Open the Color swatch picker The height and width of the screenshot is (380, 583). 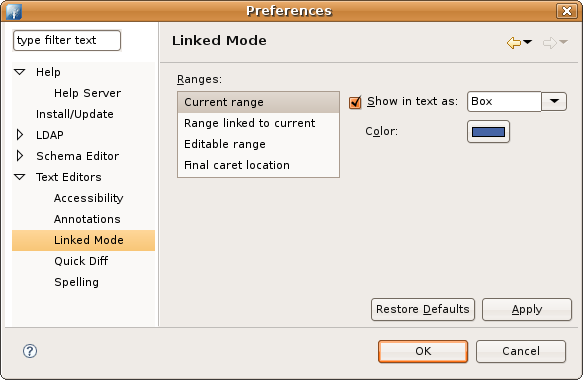point(488,132)
